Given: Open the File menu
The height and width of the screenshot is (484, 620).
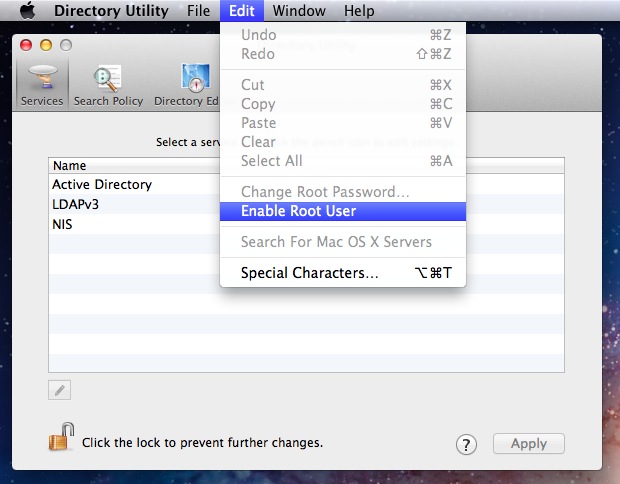Looking at the screenshot, I should 199,11.
